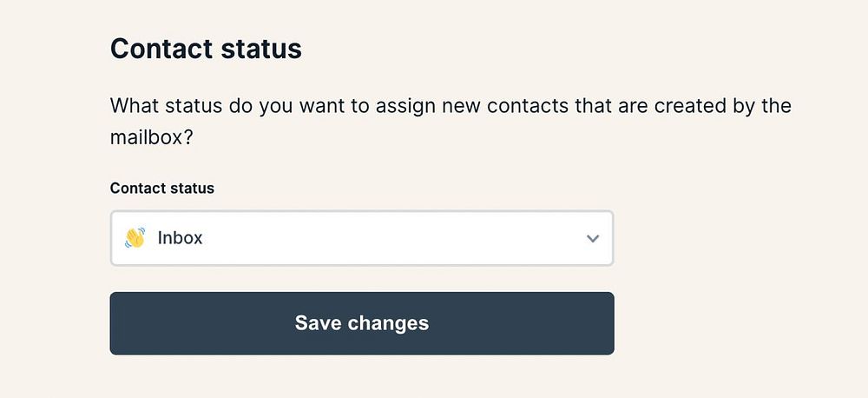Focus the Contact status select field
The height and width of the screenshot is (398, 868).
(x=361, y=238)
